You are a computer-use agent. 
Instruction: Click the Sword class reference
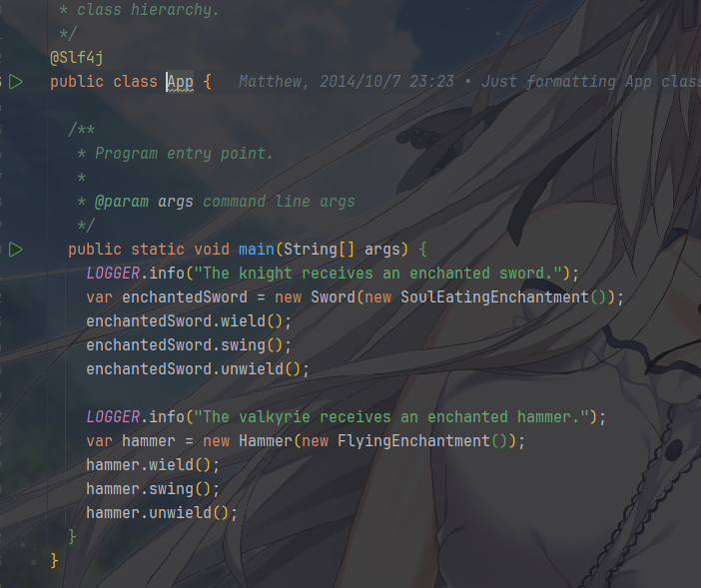tap(334, 297)
